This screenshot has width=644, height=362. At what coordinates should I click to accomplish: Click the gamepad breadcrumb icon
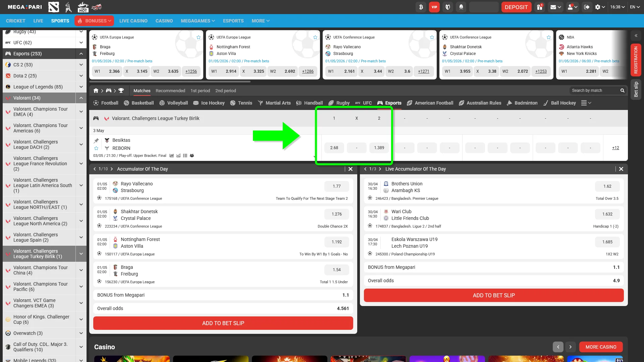click(x=109, y=90)
